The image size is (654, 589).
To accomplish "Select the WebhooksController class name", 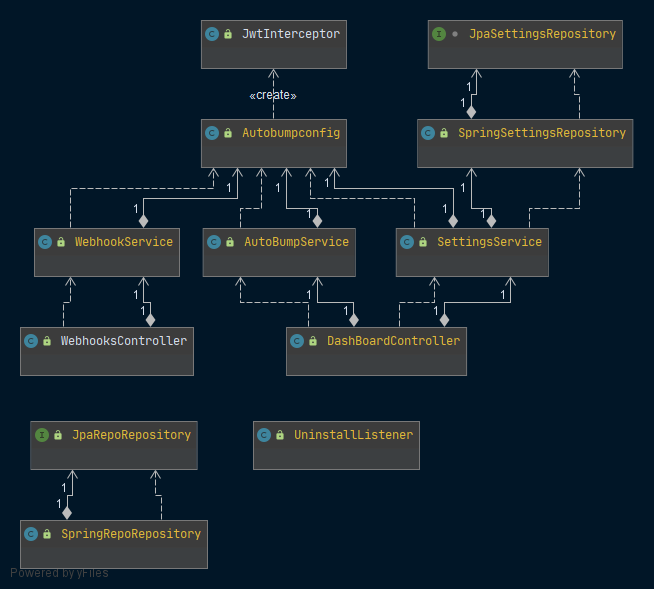I will pos(123,341).
